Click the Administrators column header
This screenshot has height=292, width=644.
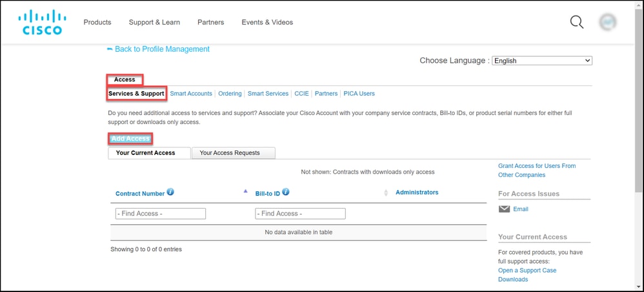pyautogui.click(x=417, y=192)
